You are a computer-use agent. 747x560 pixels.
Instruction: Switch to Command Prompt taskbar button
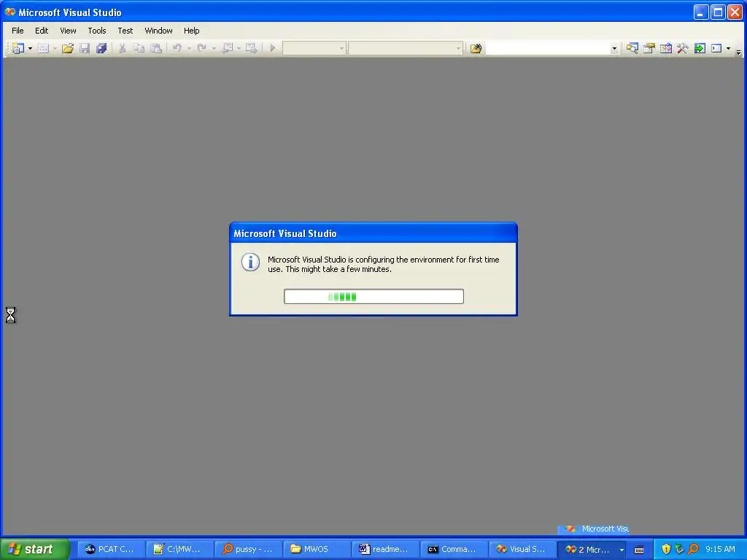pyautogui.click(x=454, y=549)
